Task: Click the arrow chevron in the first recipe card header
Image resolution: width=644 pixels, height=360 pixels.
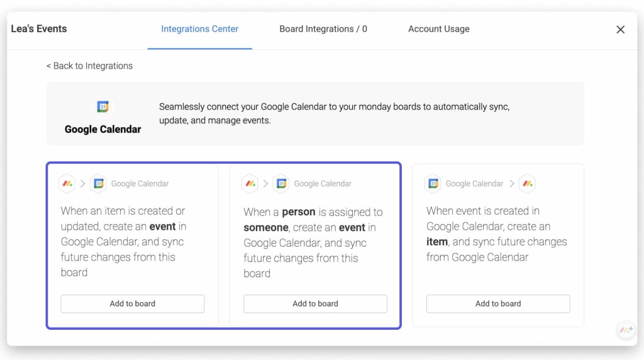Action: [82, 183]
